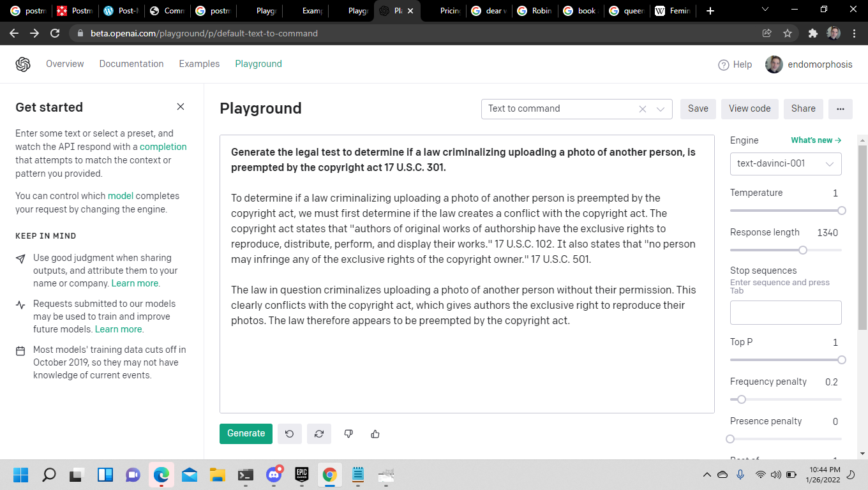Open the Chrome profile avatar in the toolbar
This screenshot has height=490, width=868.
coord(834,33)
